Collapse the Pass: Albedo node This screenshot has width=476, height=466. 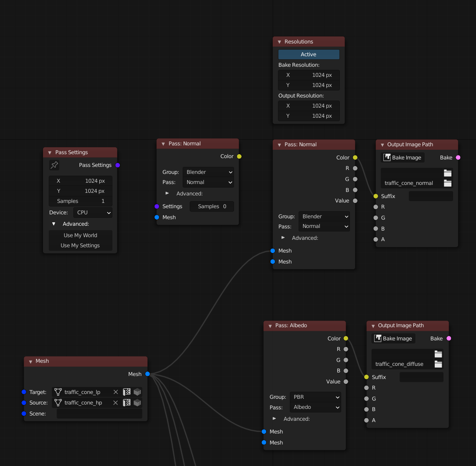270,326
